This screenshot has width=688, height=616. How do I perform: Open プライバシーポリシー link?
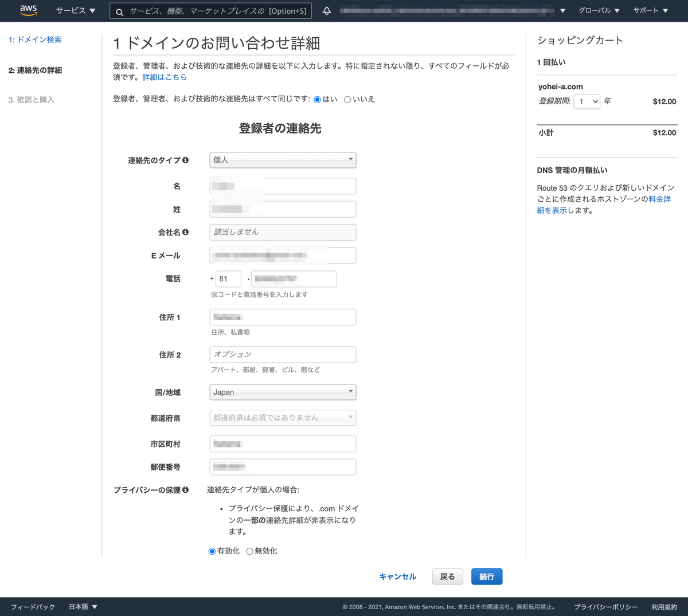(606, 607)
